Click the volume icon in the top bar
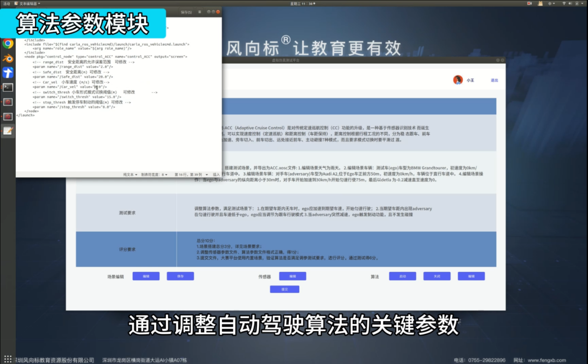 (x=571, y=3)
